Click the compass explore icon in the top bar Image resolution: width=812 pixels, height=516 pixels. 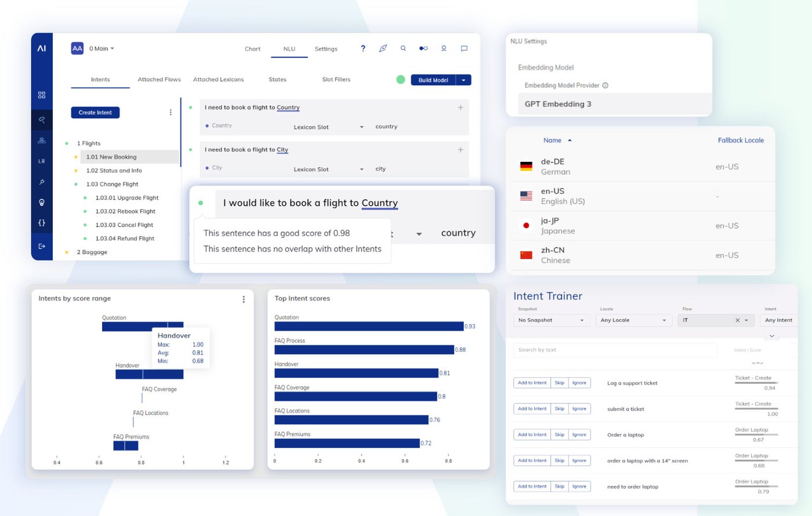[383, 49]
